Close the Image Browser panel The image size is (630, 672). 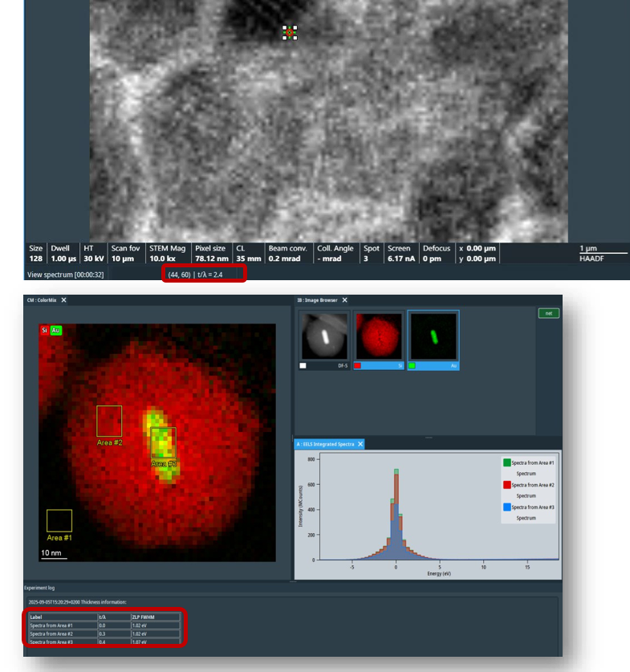tap(345, 300)
